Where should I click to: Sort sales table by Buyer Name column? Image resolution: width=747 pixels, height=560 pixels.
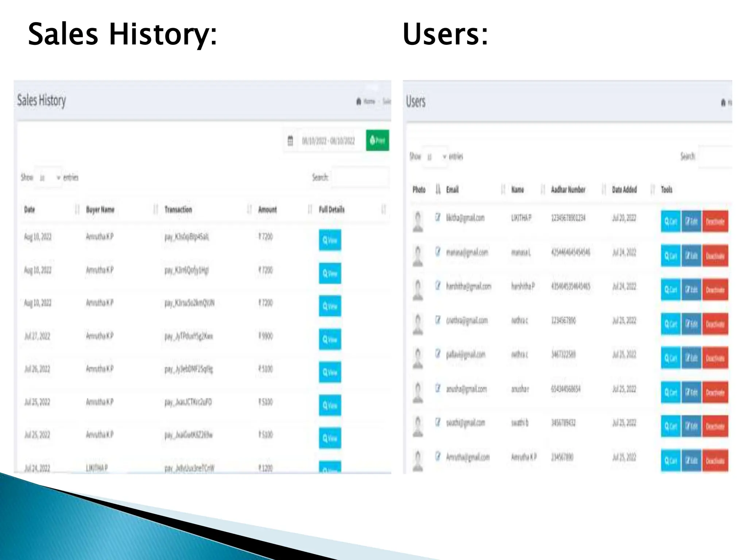tap(121, 210)
